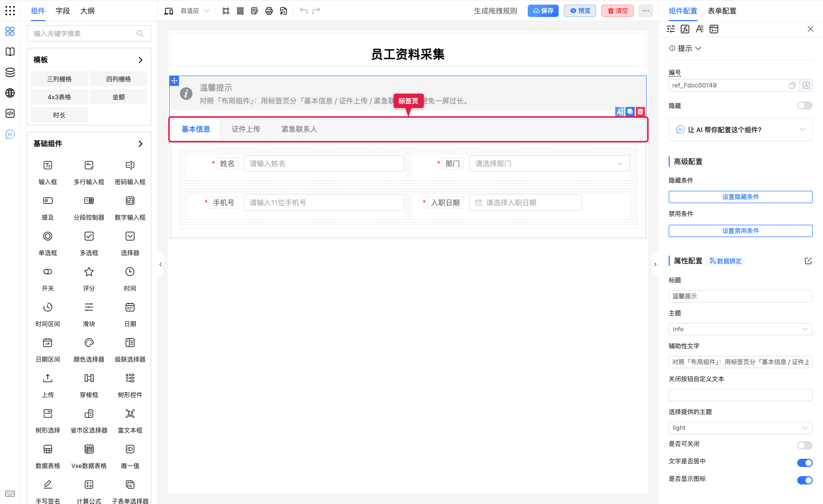Click 设置隐藏条件 button
This screenshot has height=504, width=823.
click(740, 197)
